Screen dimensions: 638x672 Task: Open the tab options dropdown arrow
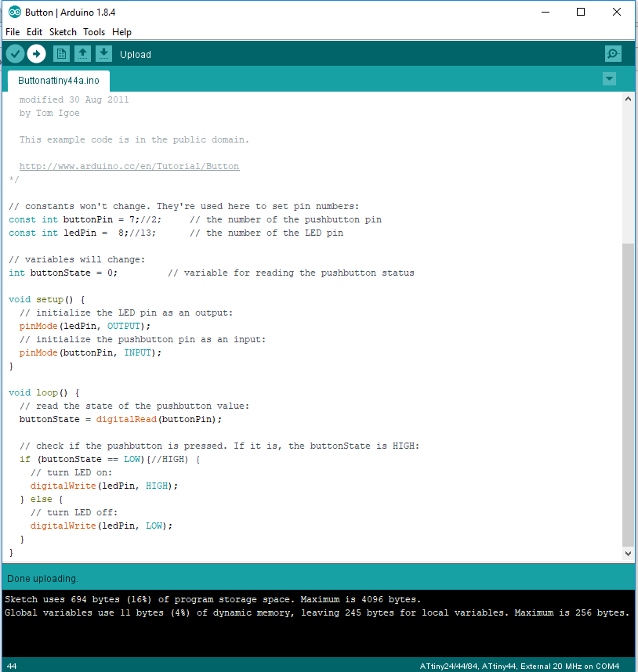click(609, 79)
